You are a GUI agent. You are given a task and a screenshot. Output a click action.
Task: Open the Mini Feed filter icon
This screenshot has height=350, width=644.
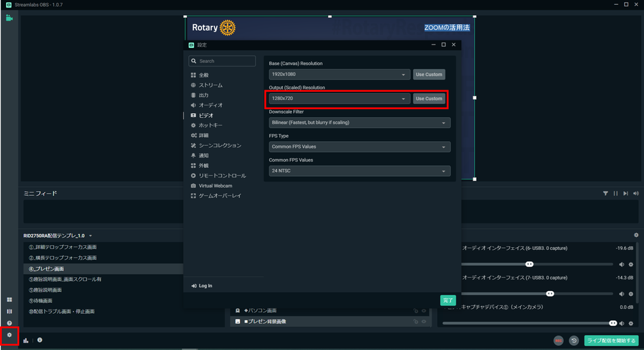click(606, 193)
